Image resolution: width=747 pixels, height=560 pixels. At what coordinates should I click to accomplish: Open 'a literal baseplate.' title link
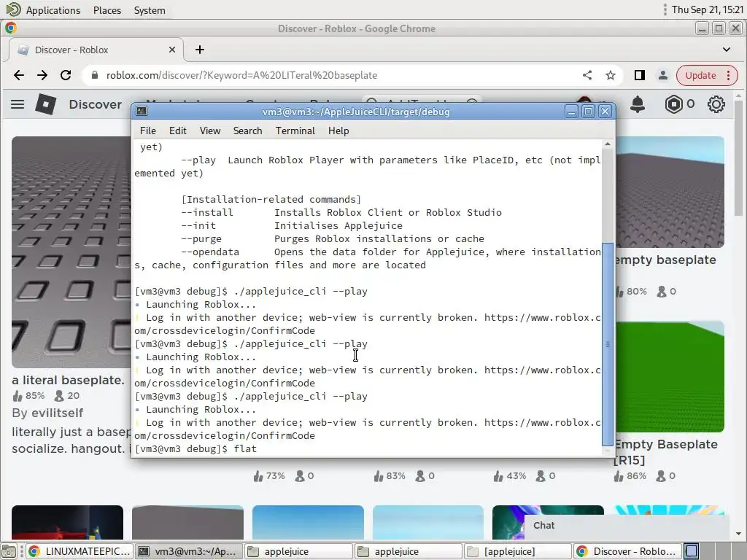tap(68, 380)
